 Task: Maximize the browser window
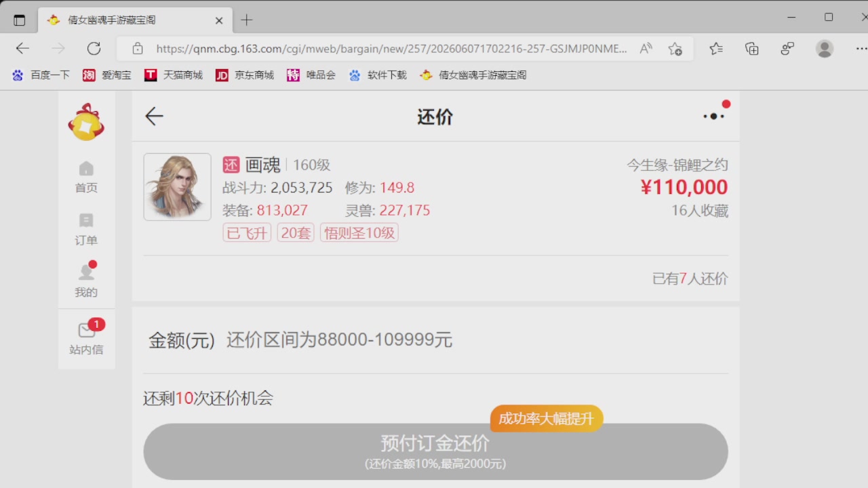(829, 18)
